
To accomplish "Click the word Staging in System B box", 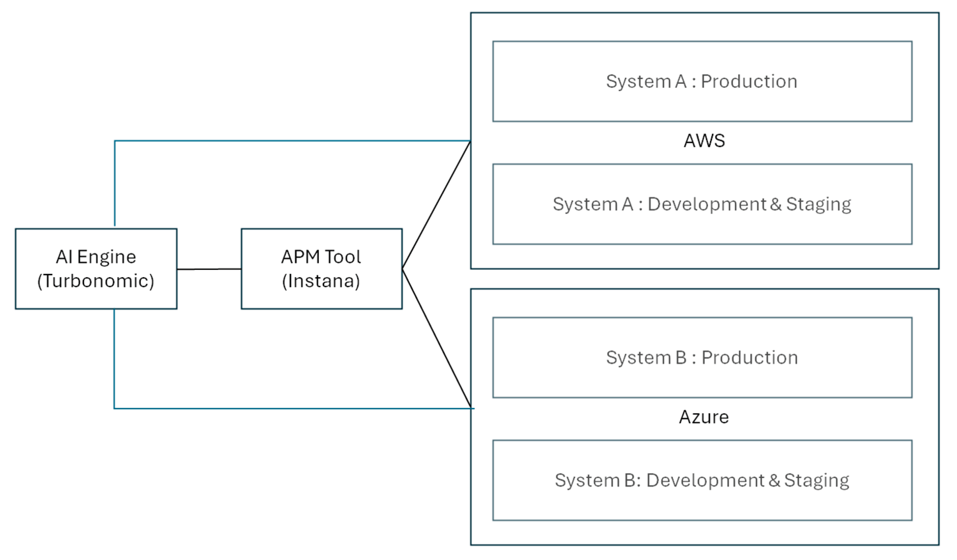I will 817,481.
